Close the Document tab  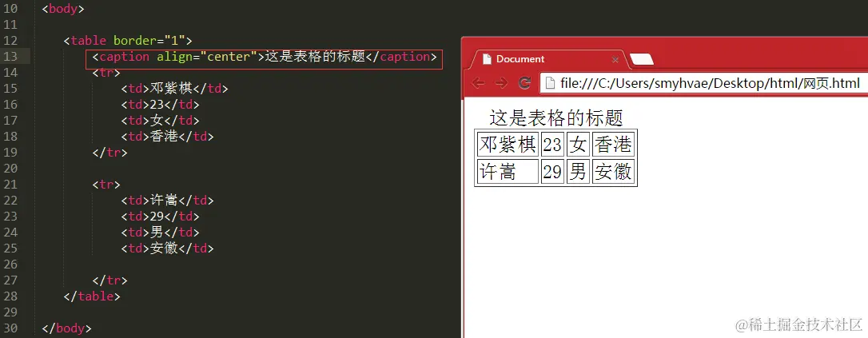coord(615,60)
